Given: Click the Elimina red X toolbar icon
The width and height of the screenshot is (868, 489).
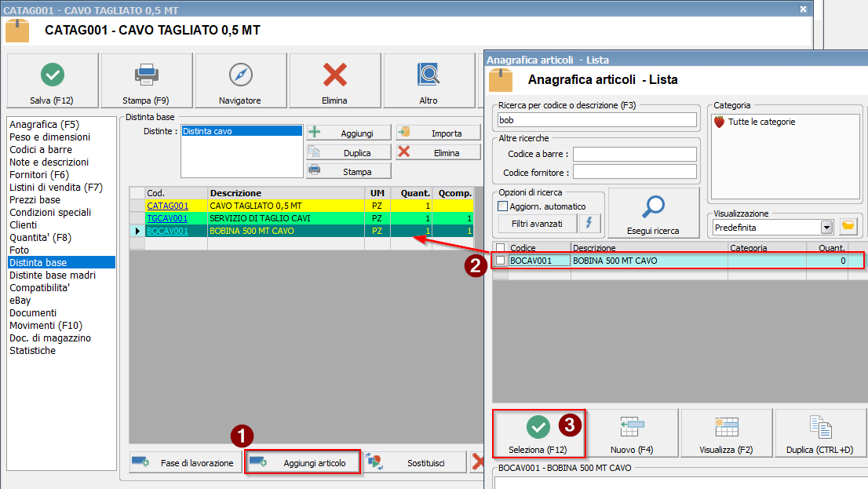Looking at the screenshot, I should (x=335, y=75).
